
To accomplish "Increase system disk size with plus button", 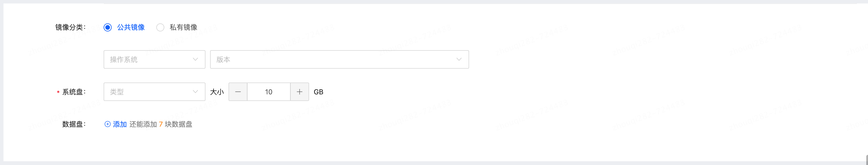I will coord(300,92).
